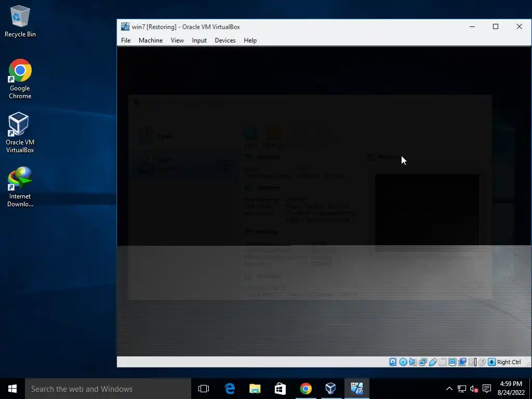The height and width of the screenshot is (399, 532).
Task: Select the Recycle Bin desktop icon
Action: (x=20, y=21)
